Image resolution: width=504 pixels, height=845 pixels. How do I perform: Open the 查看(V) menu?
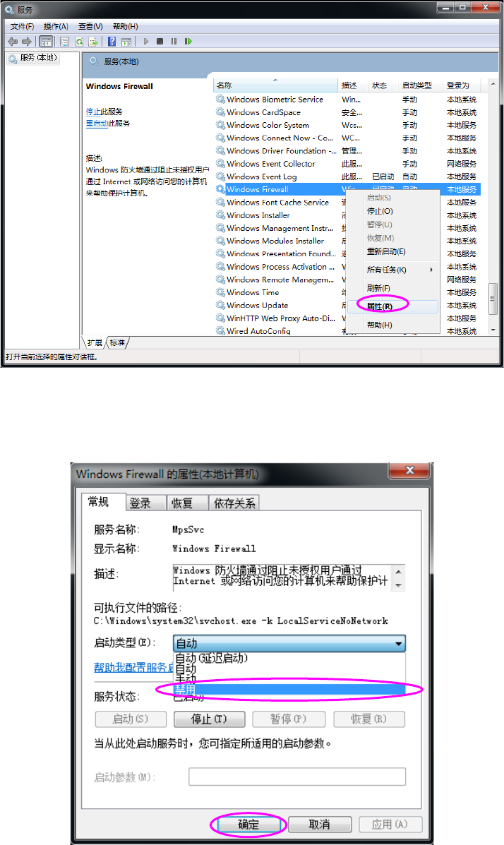pyautogui.click(x=90, y=26)
